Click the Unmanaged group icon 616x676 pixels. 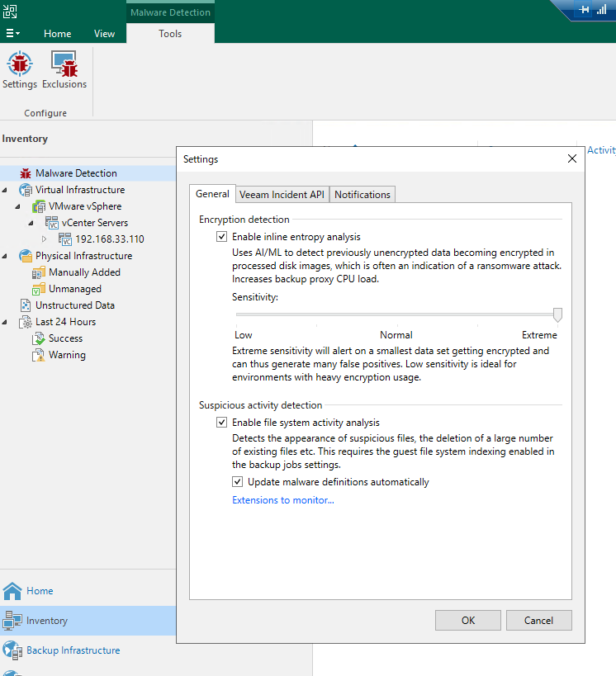(x=39, y=289)
